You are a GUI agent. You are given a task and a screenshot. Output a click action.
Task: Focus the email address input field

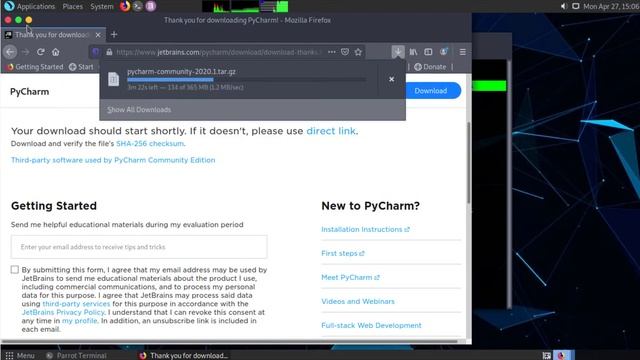(x=139, y=247)
